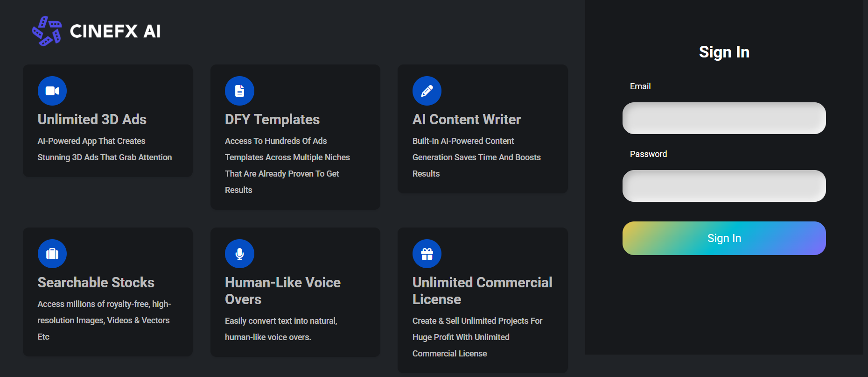The height and width of the screenshot is (377, 868).
Task: Click the microphone icon for Voice Overs
Action: 239,254
